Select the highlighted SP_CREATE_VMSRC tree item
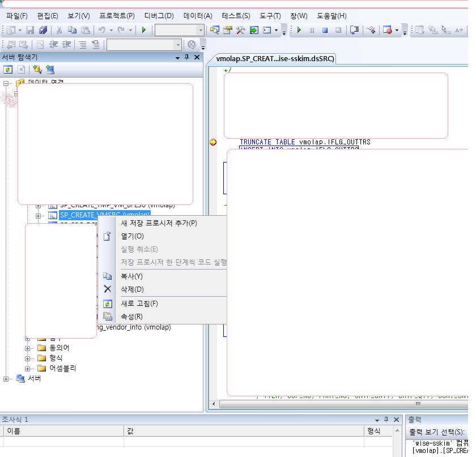Viewport: 476px width, 457px height. tap(105, 215)
